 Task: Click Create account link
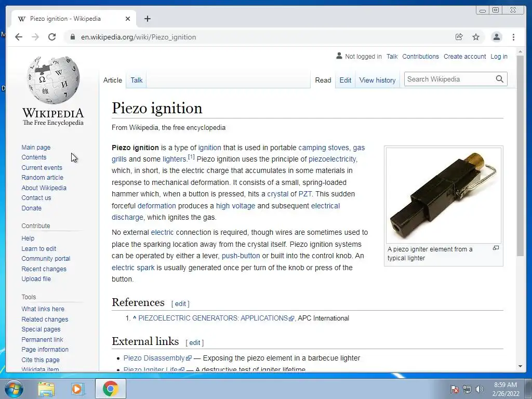pyautogui.click(x=464, y=56)
